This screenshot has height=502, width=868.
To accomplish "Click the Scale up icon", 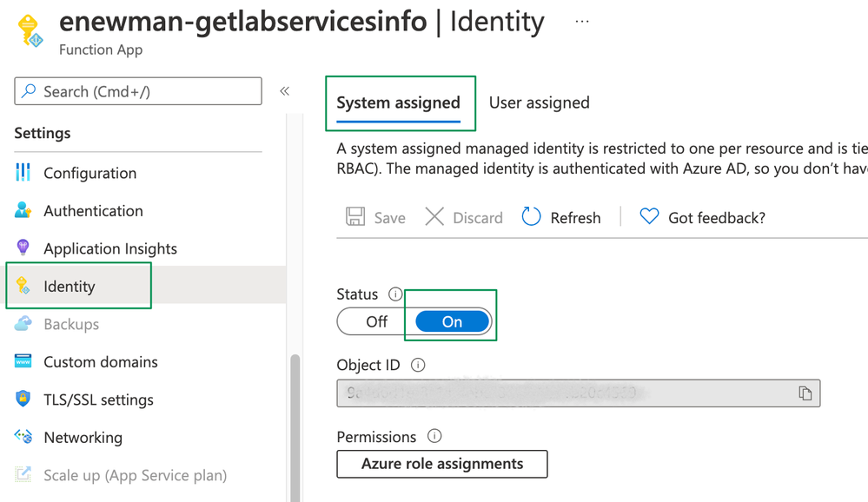I will [x=23, y=474].
